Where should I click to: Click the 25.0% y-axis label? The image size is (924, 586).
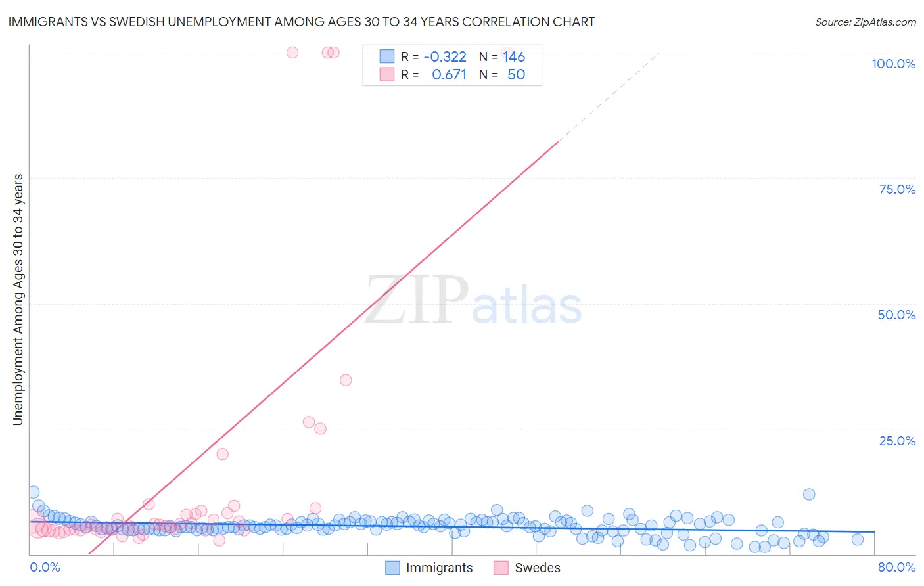pos(897,441)
